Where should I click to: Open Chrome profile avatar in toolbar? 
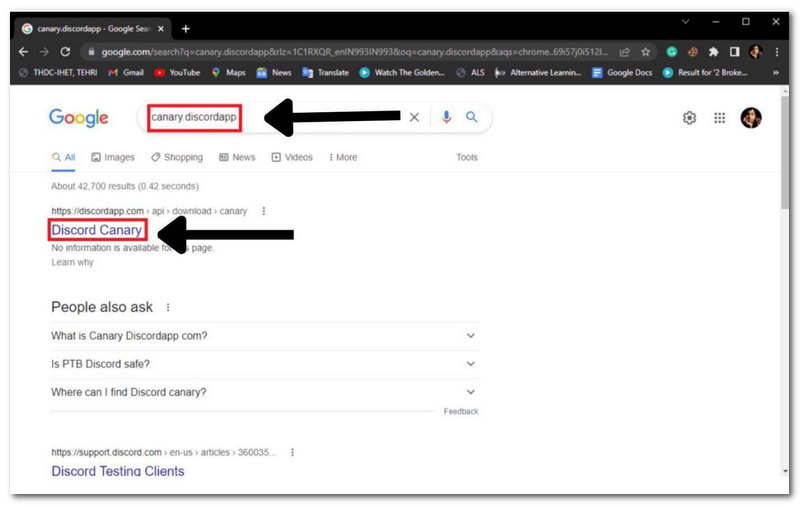pyautogui.click(x=756, y=52)
